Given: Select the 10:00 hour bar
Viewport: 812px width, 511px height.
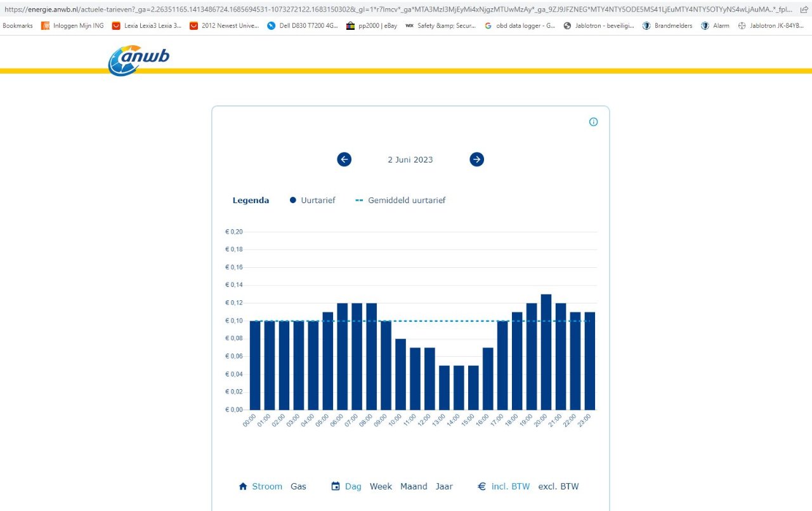Looking at the screenshot, I should 401,374.
